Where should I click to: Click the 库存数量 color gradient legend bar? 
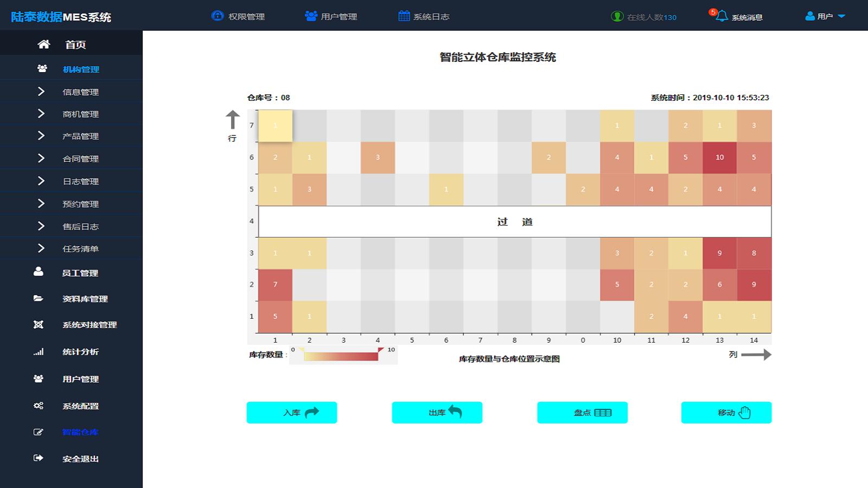341,356
